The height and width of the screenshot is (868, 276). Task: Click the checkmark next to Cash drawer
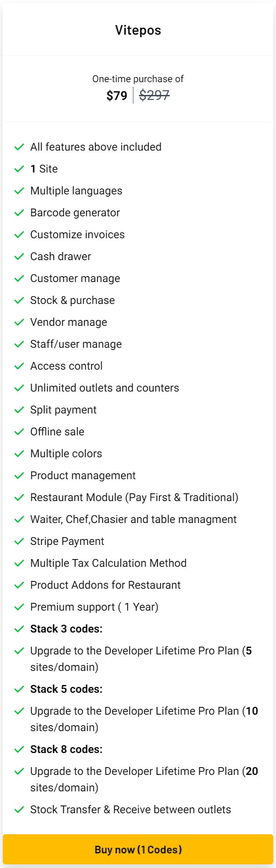[x=19, y=256]
